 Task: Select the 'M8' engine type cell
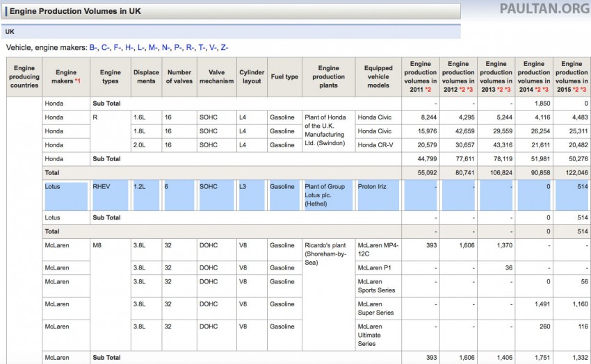click(110, 295)
